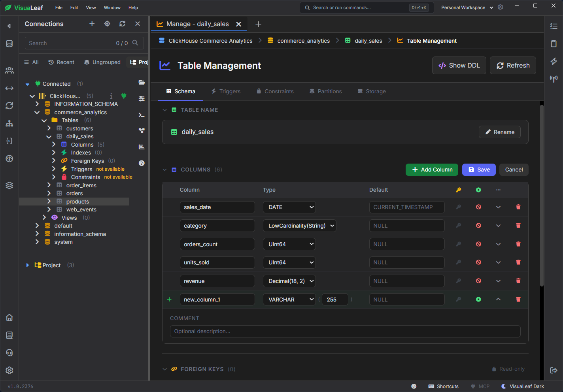Toggle primary key for sales_date
This screenshot has width=563, height=392.
coord(459,207)
